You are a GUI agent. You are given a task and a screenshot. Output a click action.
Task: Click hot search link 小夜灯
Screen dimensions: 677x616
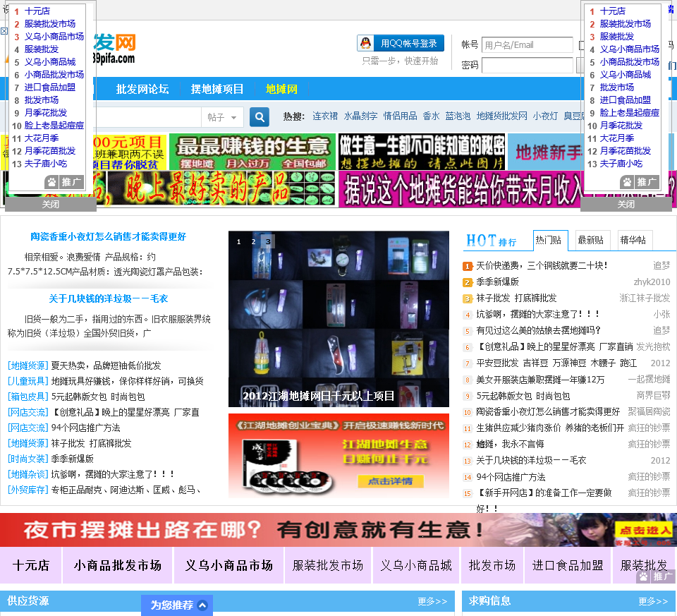pyautogui.click(x=545, y=116)
